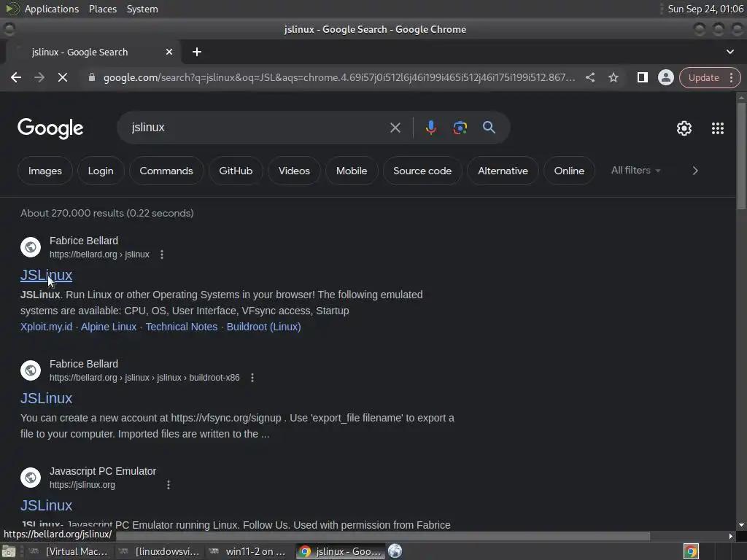The width and height of the screenshot is (747, 560).
Task: Show more filter chips with the right chevron
Action: coord(695,171)
